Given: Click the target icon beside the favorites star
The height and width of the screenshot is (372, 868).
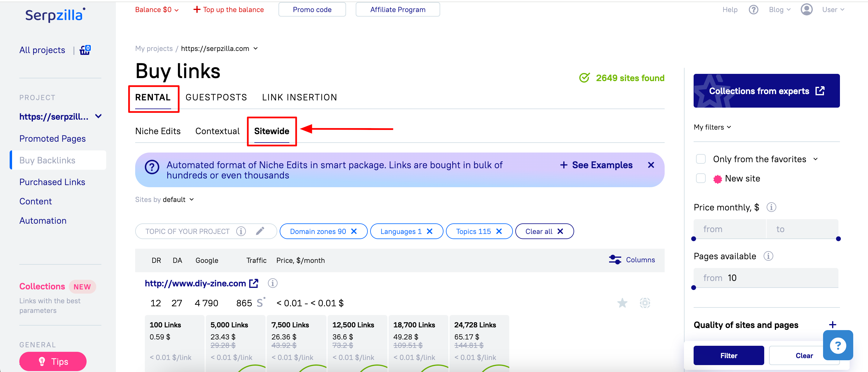Looking at the screenshot, I should pyautogui.click(x=645, y=303).
